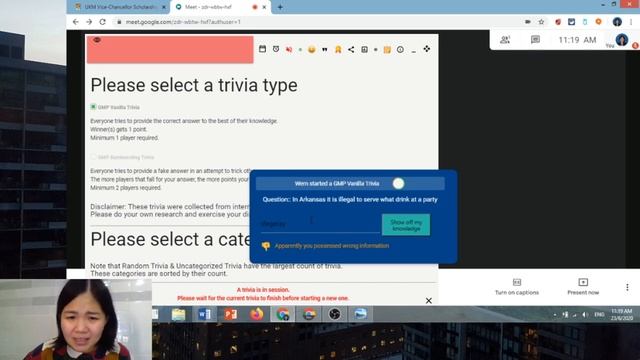Turn on captions in Meet

pos(517,287)
